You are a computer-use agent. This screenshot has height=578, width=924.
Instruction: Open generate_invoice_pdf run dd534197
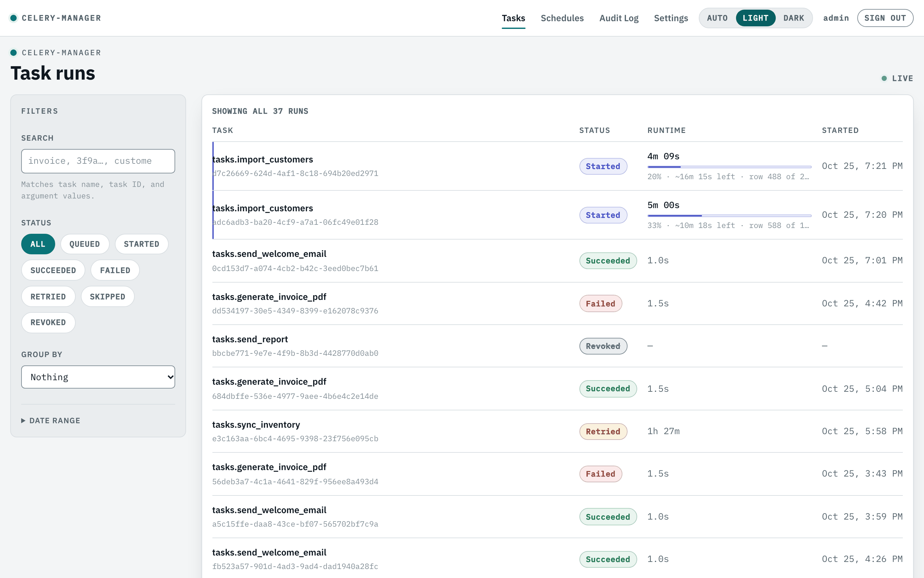pyautogui.click(x=558, y=303)
